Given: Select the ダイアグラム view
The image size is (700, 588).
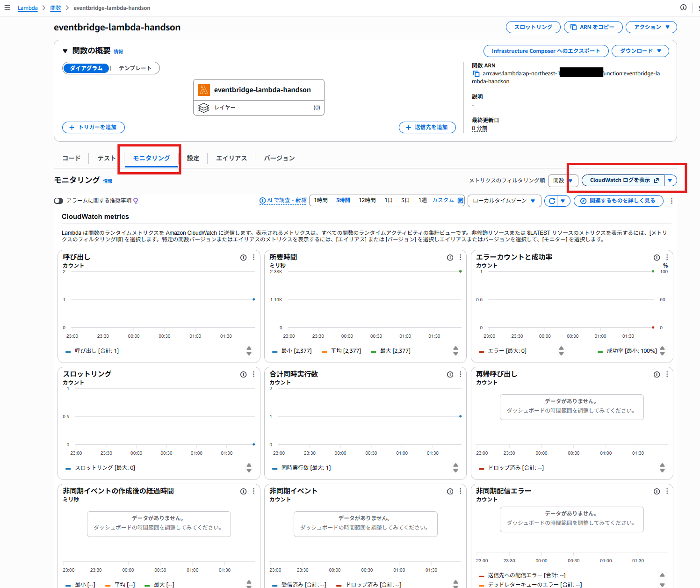Looking at the screenshot, I should pos(86,68).
